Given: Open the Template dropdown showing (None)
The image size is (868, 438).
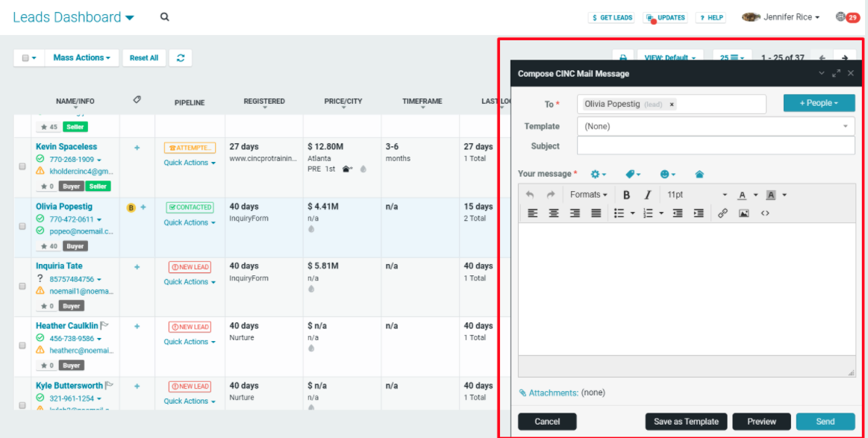Looking at the screenshot, I should [715, 125].
